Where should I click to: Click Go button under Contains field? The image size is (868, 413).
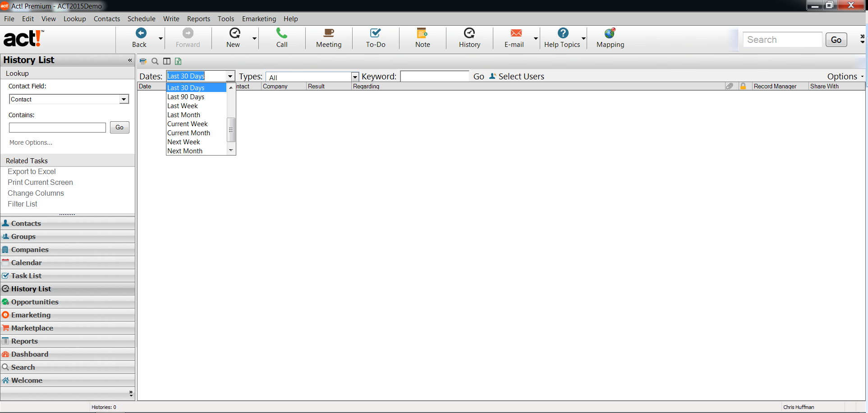click(x=119, y=128)
